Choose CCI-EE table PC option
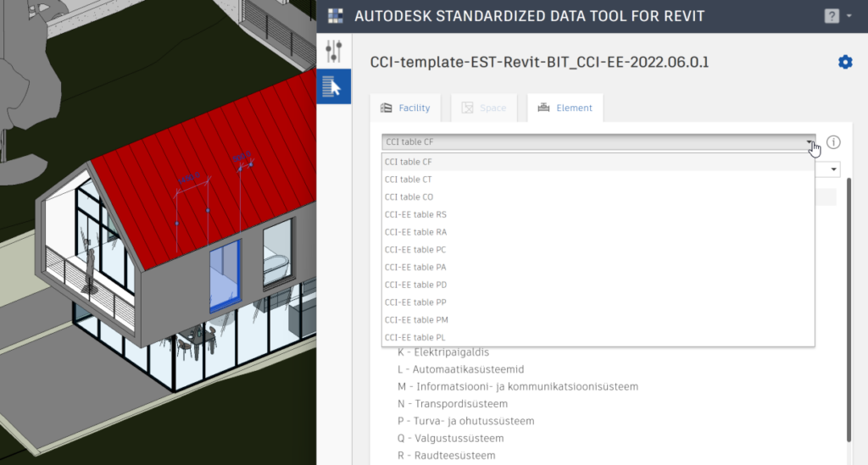 598,249
